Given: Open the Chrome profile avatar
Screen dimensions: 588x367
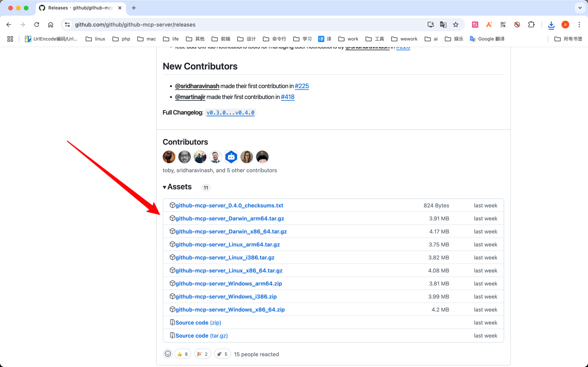Looking at the screenshot, I should point(565,24).
